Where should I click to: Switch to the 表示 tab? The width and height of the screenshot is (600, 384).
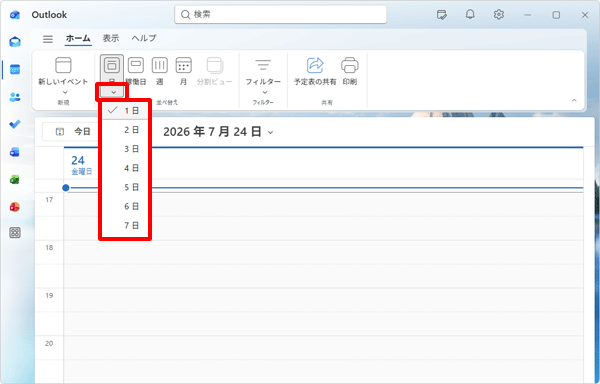111,38
